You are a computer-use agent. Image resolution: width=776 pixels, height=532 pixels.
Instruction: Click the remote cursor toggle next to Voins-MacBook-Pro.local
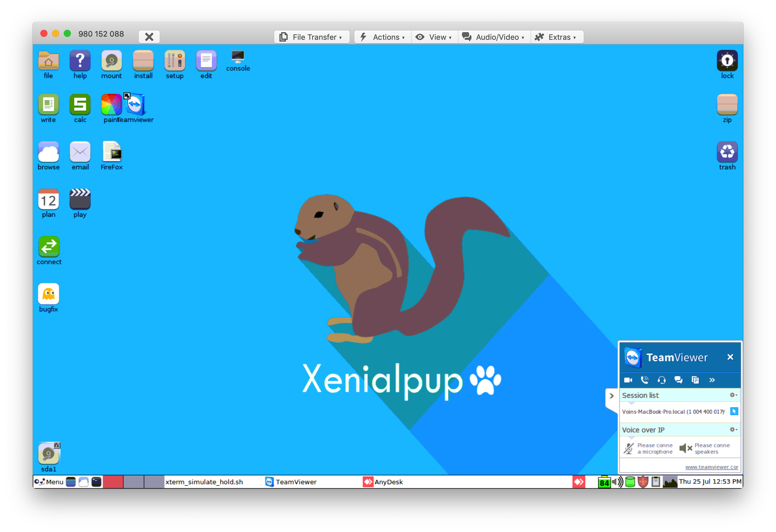click(734, 411)
